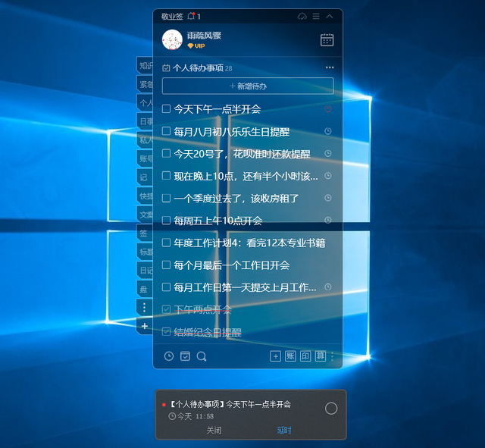
Task: Open the notification bell icon in title bar
Action: (x=191, y=16)
